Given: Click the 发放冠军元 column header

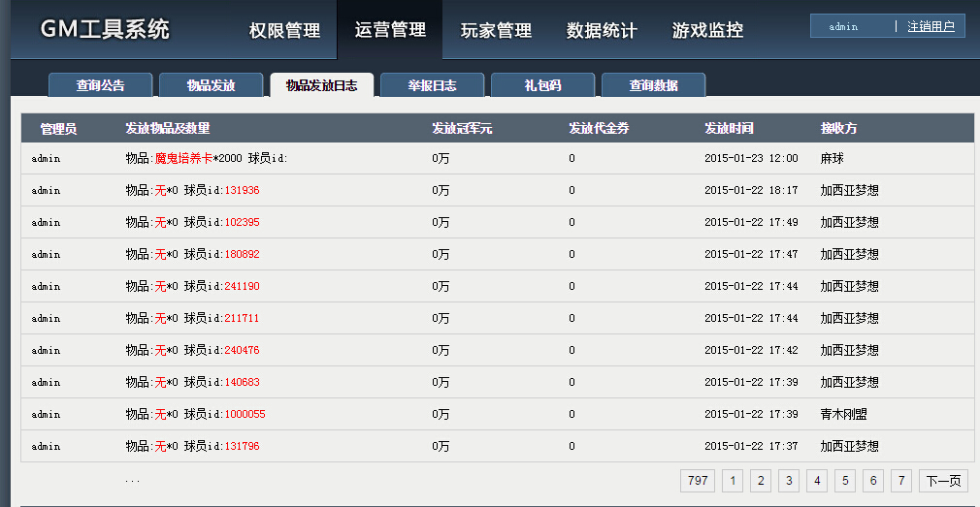Looking at the screenshot, I should pyautogui.click(x=462, y=129).
